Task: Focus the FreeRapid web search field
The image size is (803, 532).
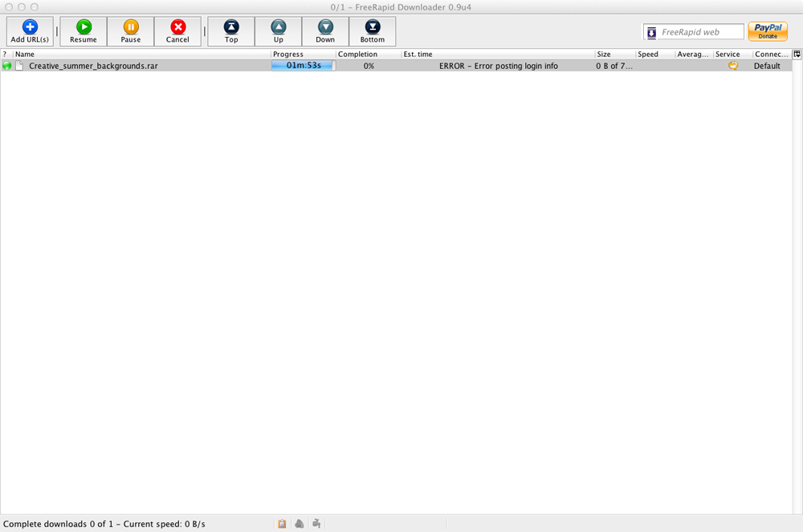Action: pyautogui.click(x=700, y=32)
